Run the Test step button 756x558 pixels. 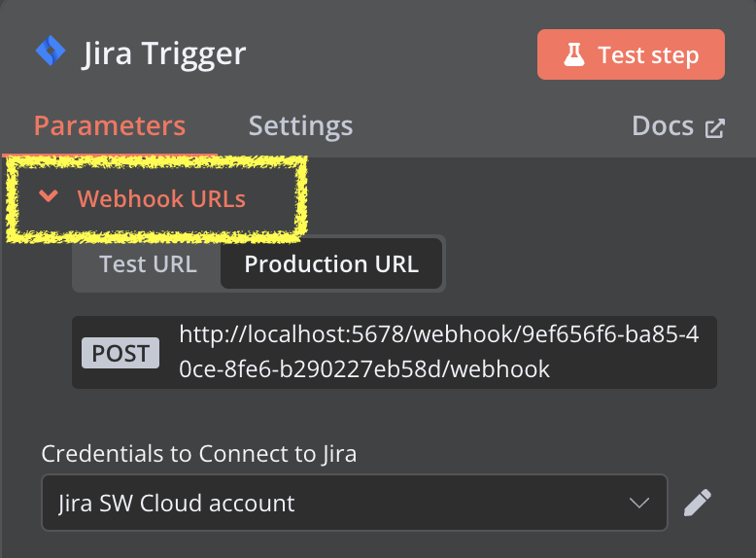631,54
